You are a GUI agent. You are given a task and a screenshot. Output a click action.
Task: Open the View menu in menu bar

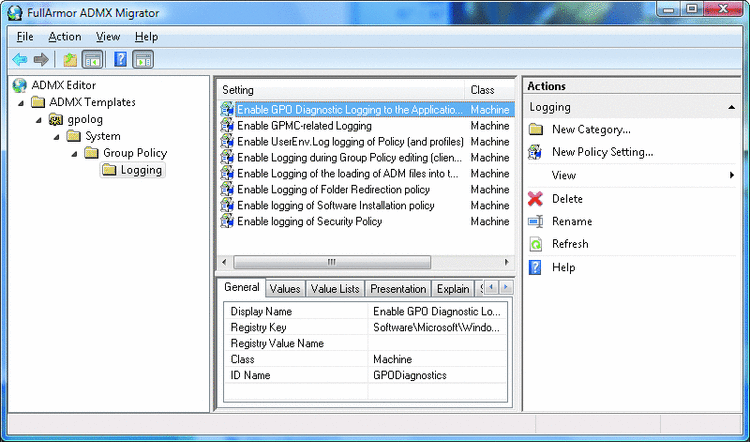pyautogui.click(x=108, y=37)
